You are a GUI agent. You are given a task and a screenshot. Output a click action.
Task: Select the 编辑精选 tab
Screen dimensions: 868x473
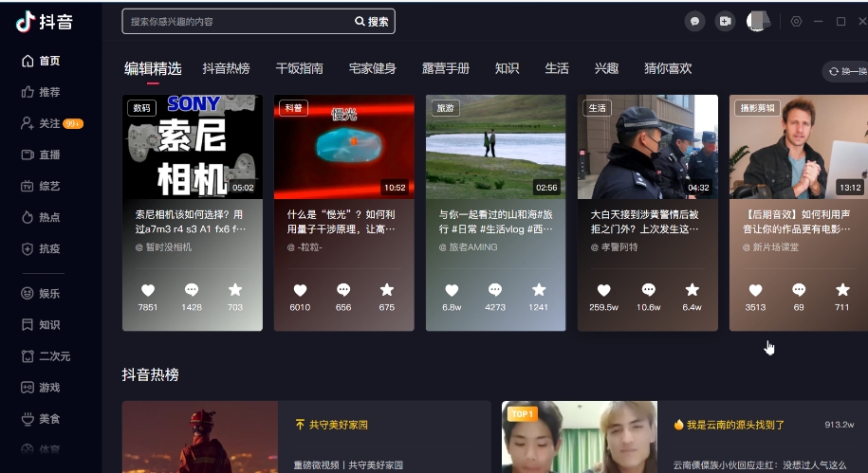153,68
